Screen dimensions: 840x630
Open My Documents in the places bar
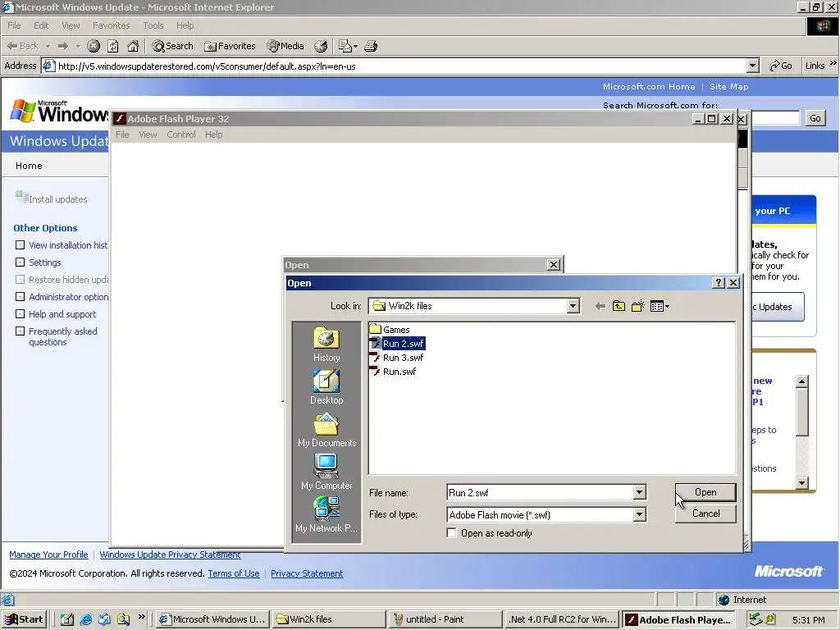(326, 430)
